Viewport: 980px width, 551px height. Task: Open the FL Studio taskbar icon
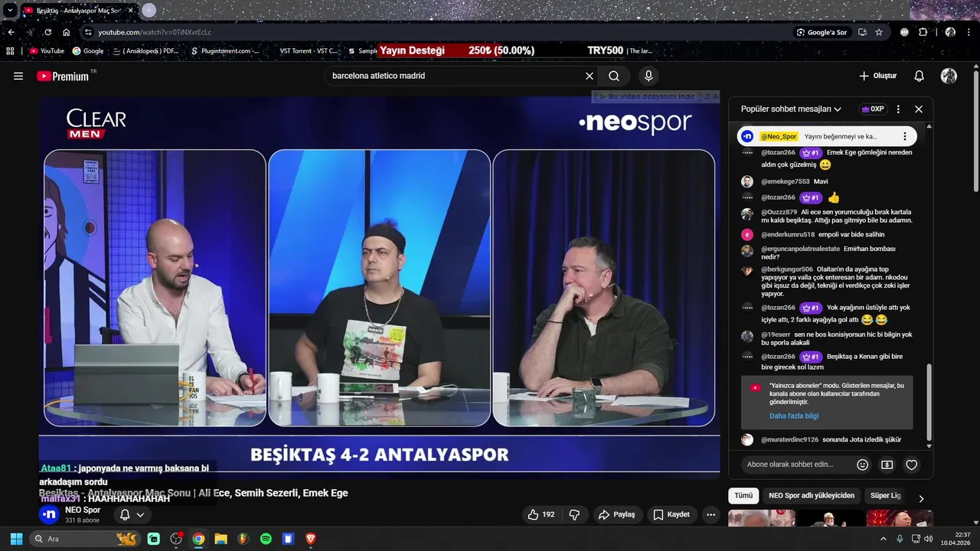[x=243, y=539]
